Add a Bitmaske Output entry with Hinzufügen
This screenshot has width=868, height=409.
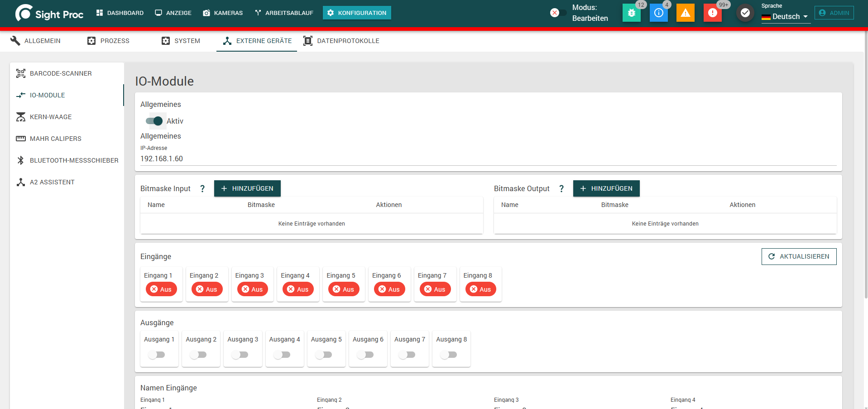pos(606,188)
